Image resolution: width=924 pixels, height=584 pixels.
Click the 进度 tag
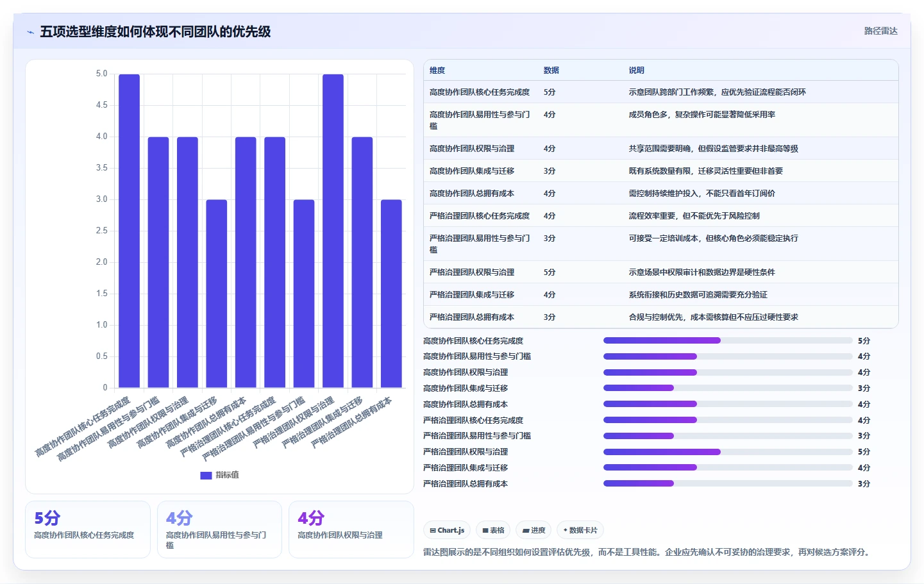533,530
